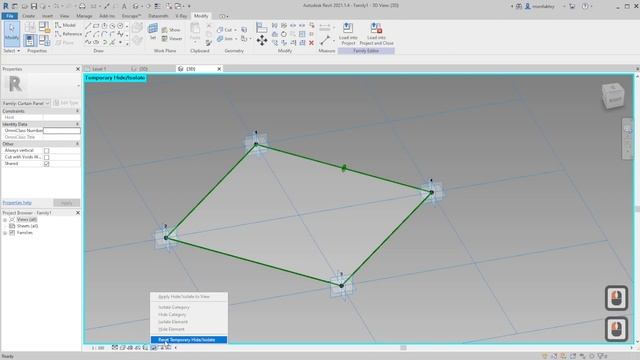
Task: Click the Apply button in Properties
Action: (x=67, y=203)
